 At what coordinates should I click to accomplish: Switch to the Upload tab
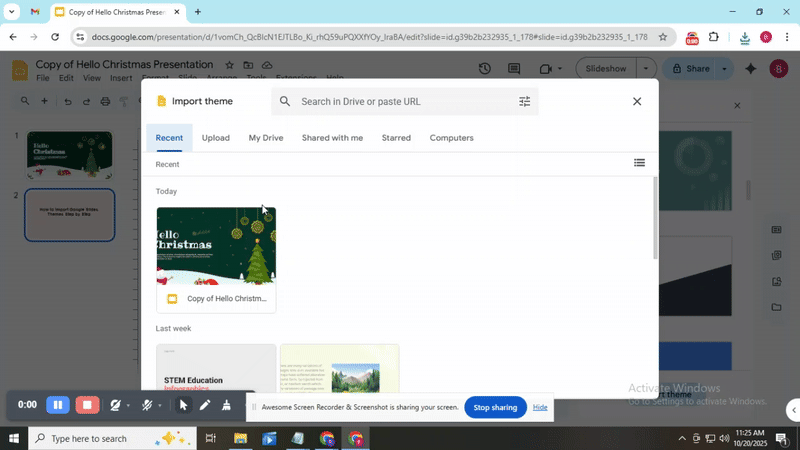[x=215, y=138]
